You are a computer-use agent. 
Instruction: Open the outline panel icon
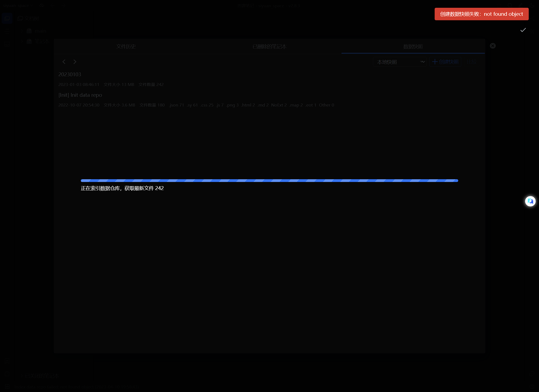point(7,31)
